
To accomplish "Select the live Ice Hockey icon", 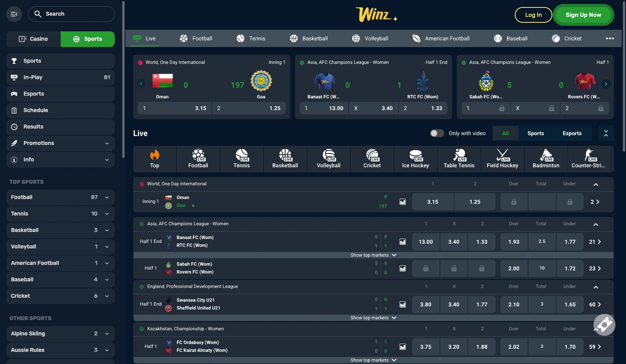I will [416, 159].
